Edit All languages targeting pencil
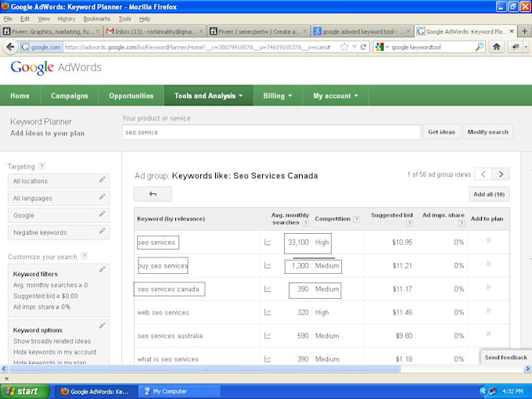This screenshot has height=399, width=532. 102,197
